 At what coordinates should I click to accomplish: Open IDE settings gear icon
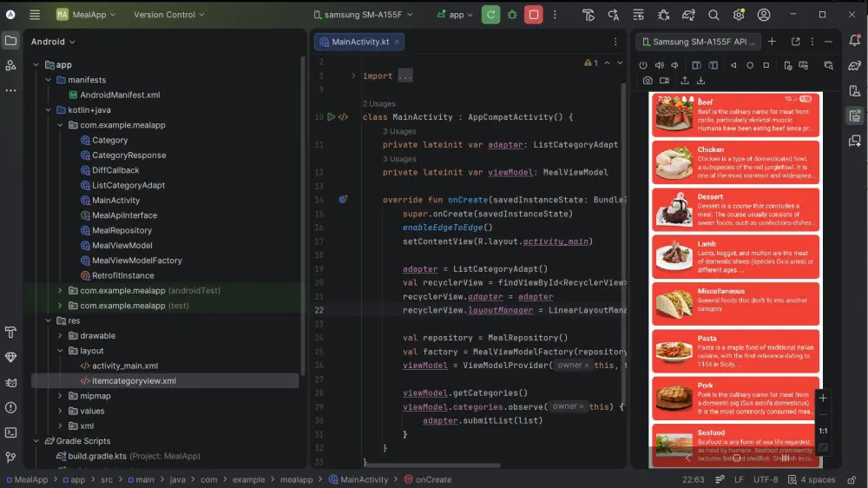739,15
